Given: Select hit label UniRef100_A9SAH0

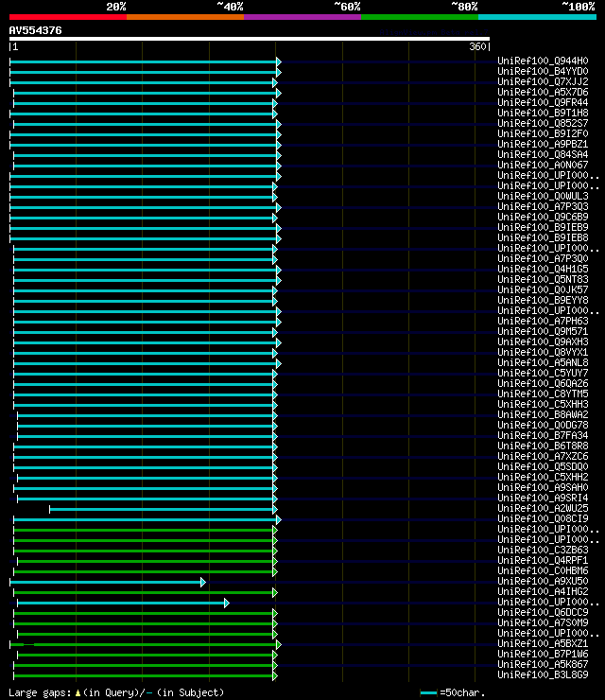Looking at the screenshot, I should 543,487.
